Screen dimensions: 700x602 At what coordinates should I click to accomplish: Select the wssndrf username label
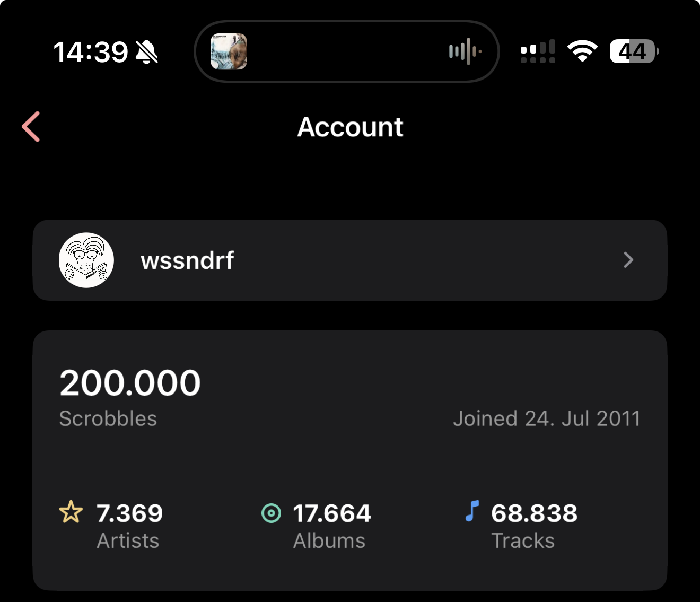click(x=187, y=260)
